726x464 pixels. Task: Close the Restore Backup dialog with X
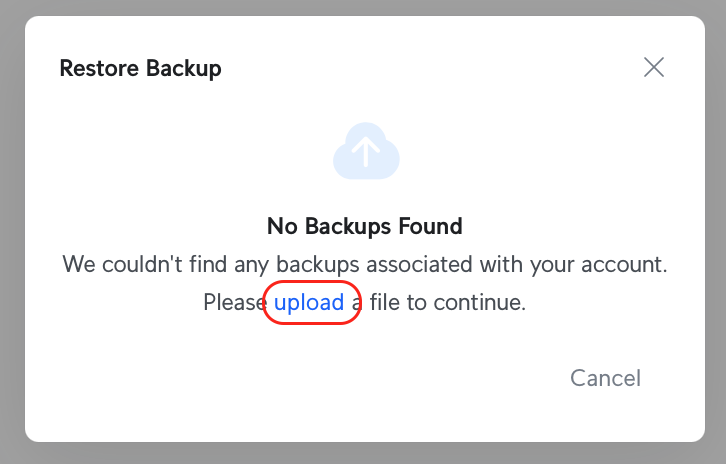(x=654, y=68)
